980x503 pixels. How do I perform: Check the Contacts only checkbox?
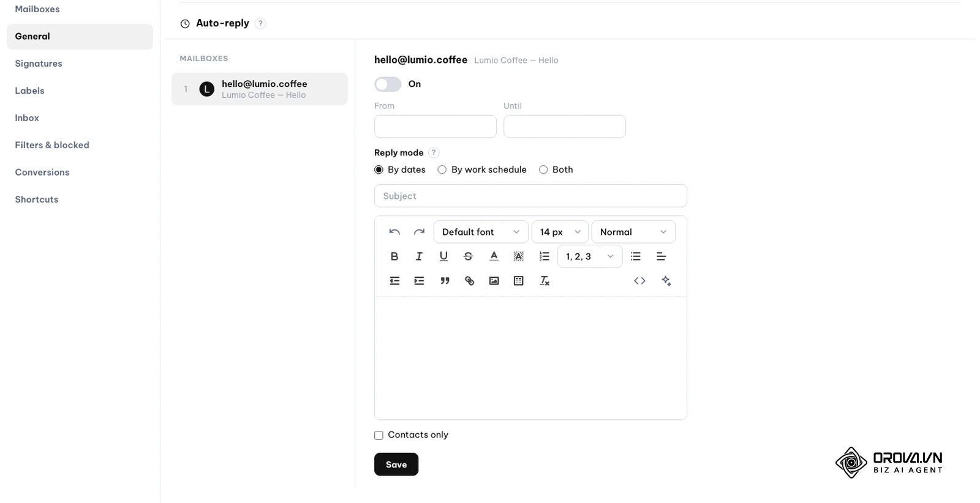379,435
